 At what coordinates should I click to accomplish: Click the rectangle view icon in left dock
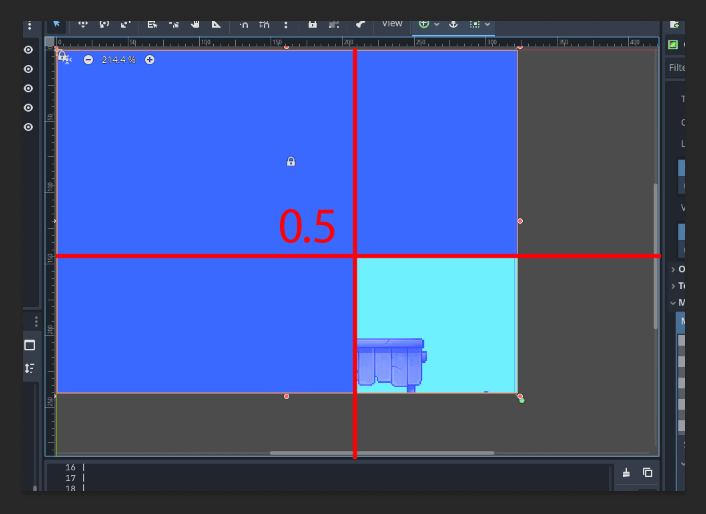click(30, 345)
